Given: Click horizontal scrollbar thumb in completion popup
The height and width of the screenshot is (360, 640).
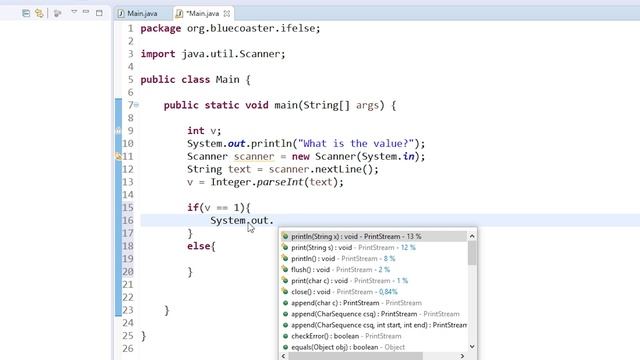Looking at the screenshot, I should point(356,356).
